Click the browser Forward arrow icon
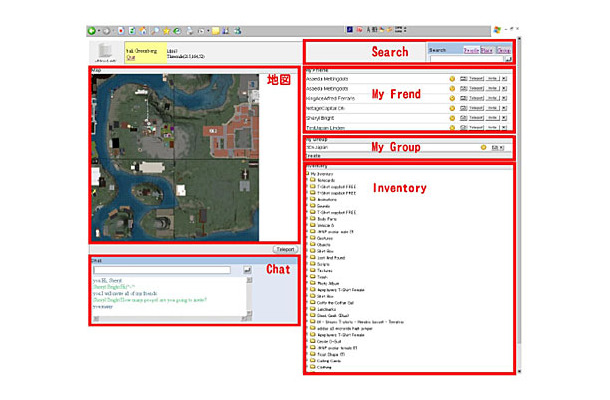Viewport: 610px width, 400px height. tap(106, 31)
